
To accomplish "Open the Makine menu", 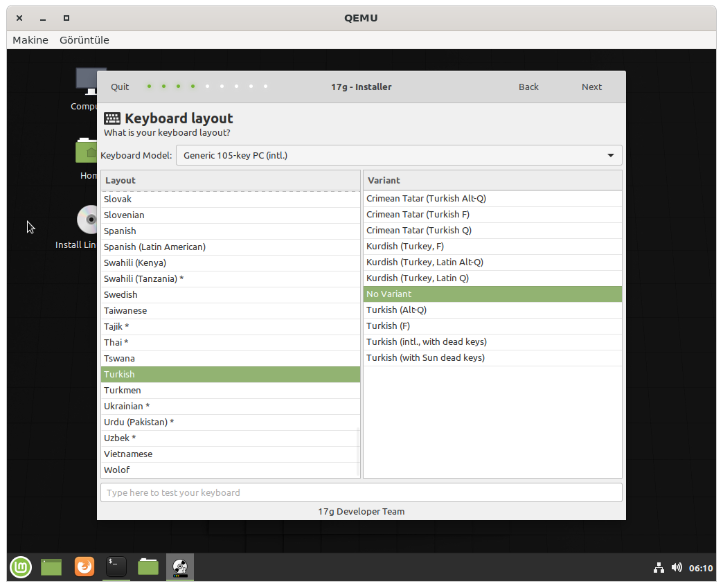I will coord(30,40).
